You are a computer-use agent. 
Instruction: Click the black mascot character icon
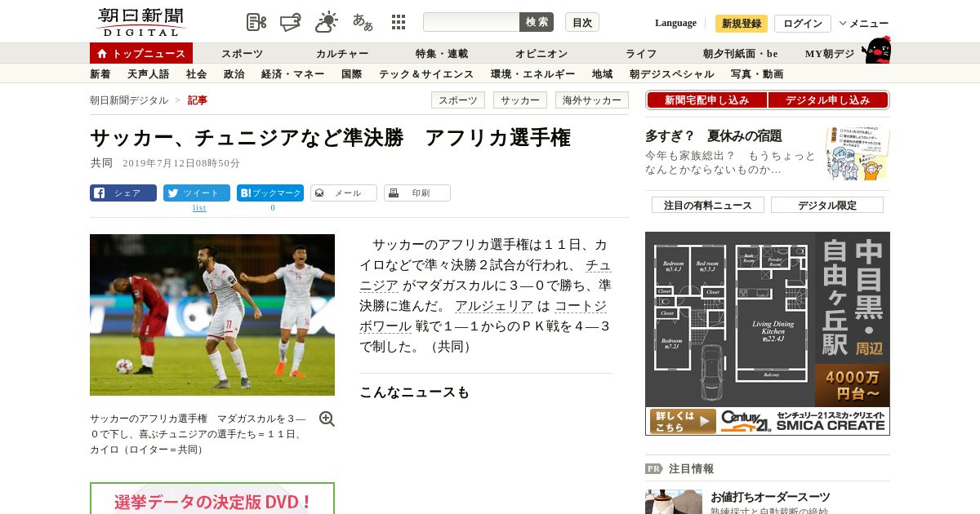[876, 51]
